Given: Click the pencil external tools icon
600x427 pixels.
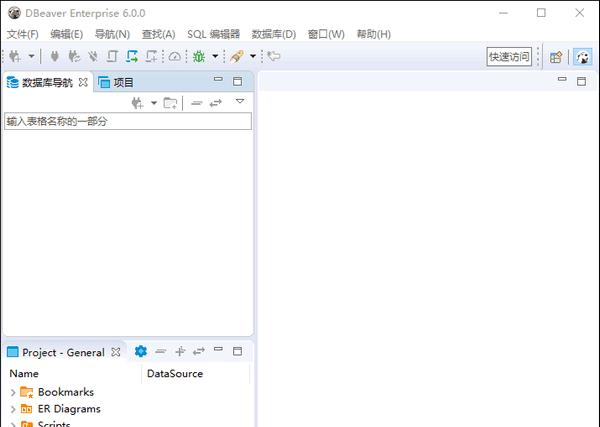Looking at the screenshot, I should (x=236, y=57).
